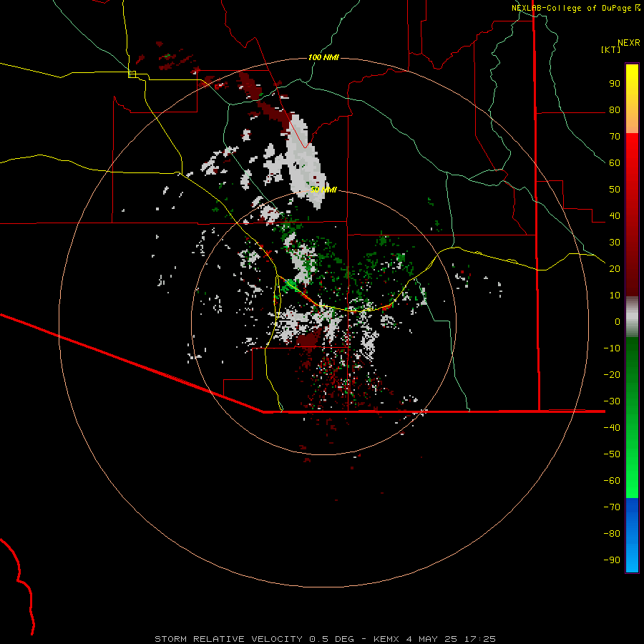Select the 80 value on velocity scale
This screenshot has height=644, width=644.
pos(615,110)
